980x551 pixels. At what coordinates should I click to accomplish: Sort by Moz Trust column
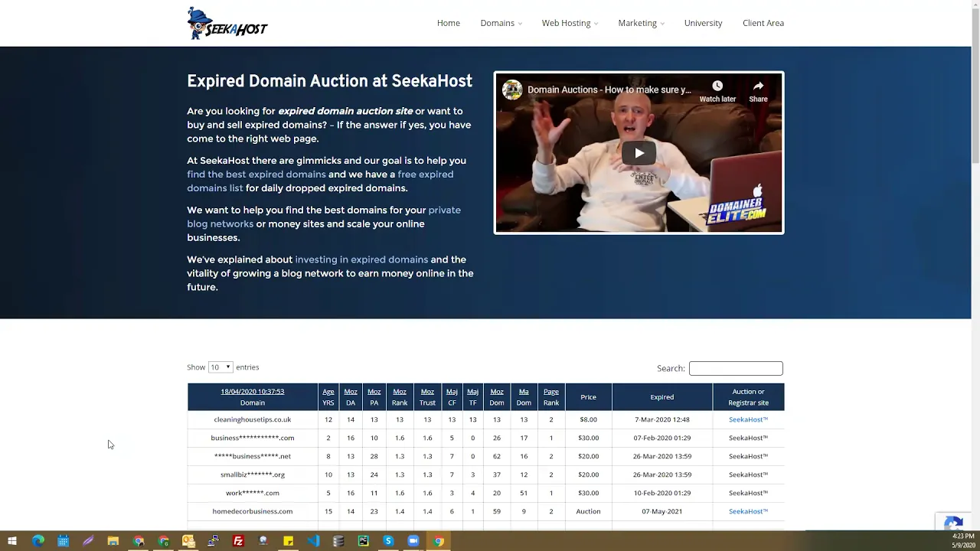coord(427,396)
